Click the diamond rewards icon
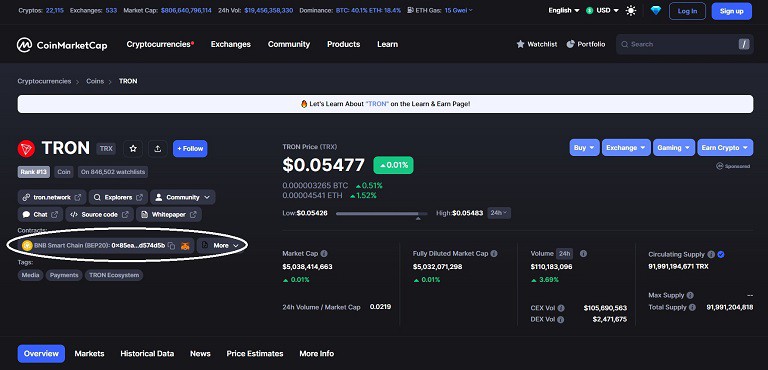Screen dimensions: 768x370 point(656,10)
